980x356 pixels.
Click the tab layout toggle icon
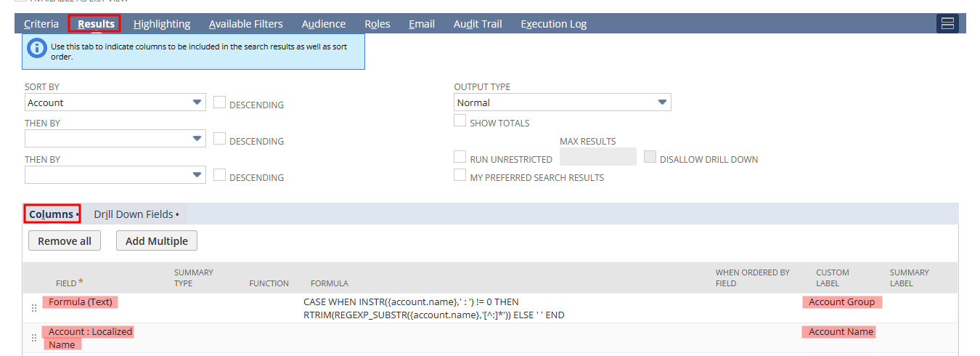(x=947, y=24)
